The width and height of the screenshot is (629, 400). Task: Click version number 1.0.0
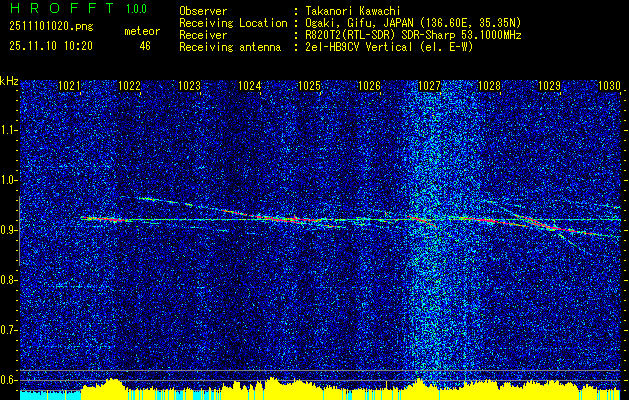pos(136,8)
